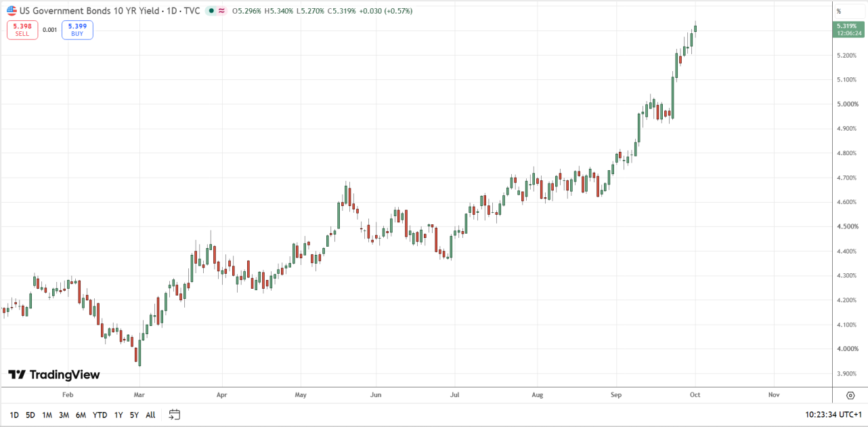Click the 4.000% price axis label

pyautogui.click(x=848, y=349)
